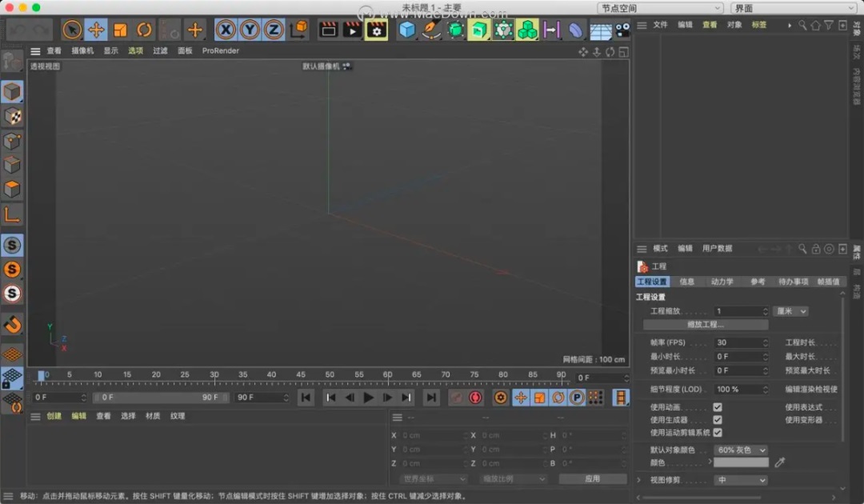
Task: Open the MoGraph cloner green cubes icon
Action: [527, 30]
